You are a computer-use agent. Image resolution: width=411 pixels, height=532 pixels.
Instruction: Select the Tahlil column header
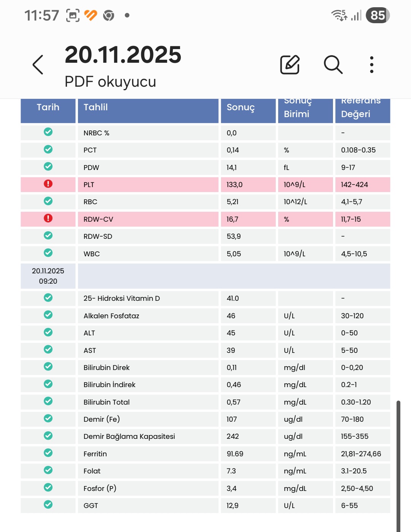(148, 108)
